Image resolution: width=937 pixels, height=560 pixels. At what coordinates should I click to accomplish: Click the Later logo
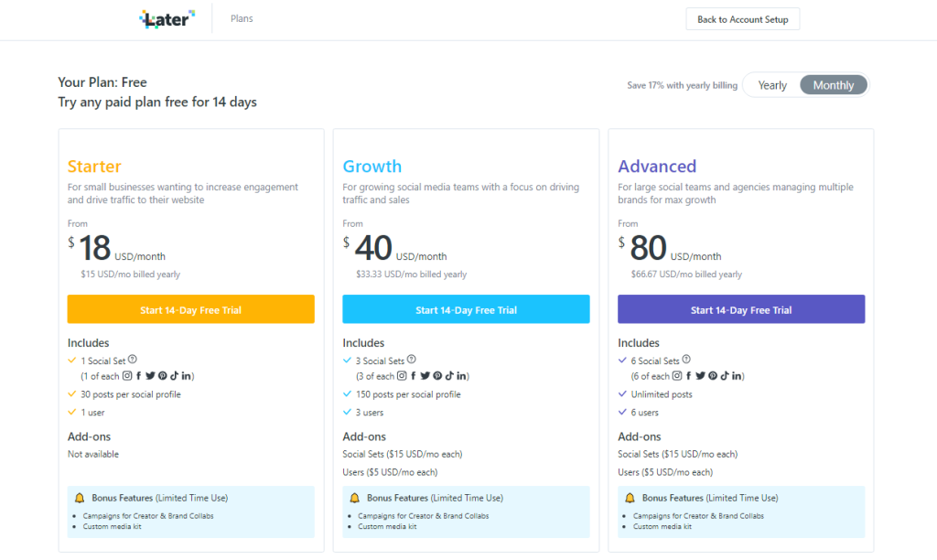tap(167, 19)
